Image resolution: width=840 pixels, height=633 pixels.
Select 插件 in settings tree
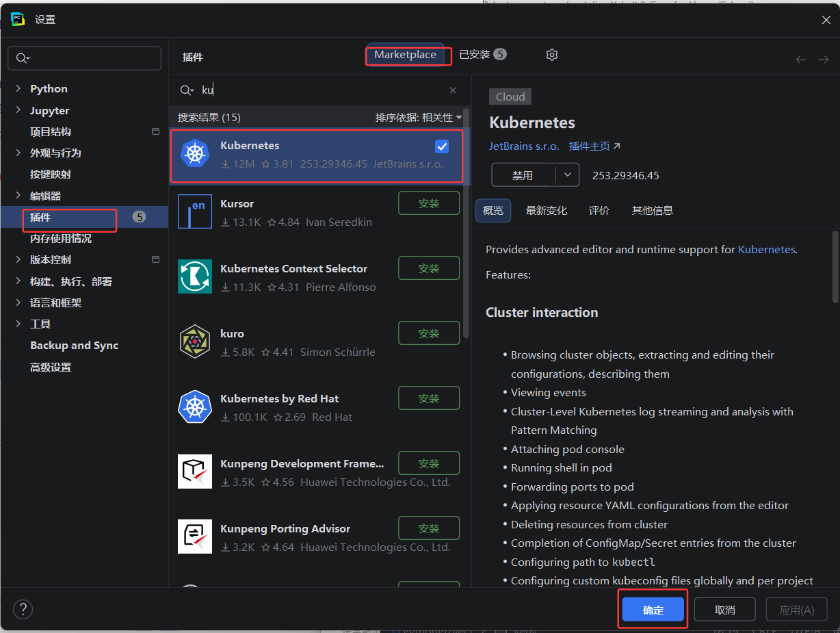tap(84, 217)
